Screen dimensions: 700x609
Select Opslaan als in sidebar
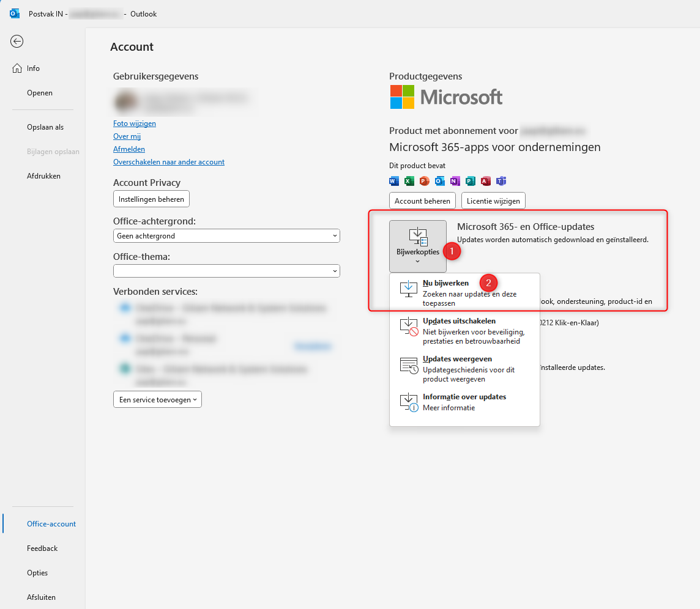point(45,127)
